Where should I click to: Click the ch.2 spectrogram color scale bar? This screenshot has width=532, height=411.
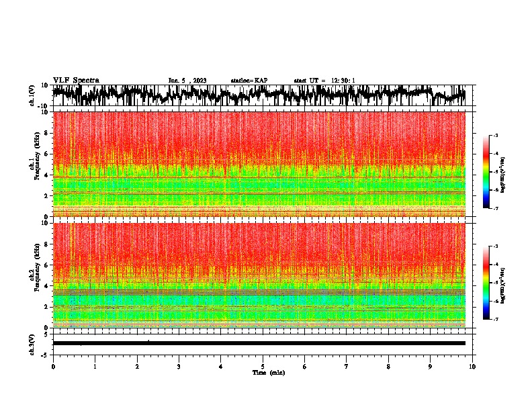(x=486, y=283)
